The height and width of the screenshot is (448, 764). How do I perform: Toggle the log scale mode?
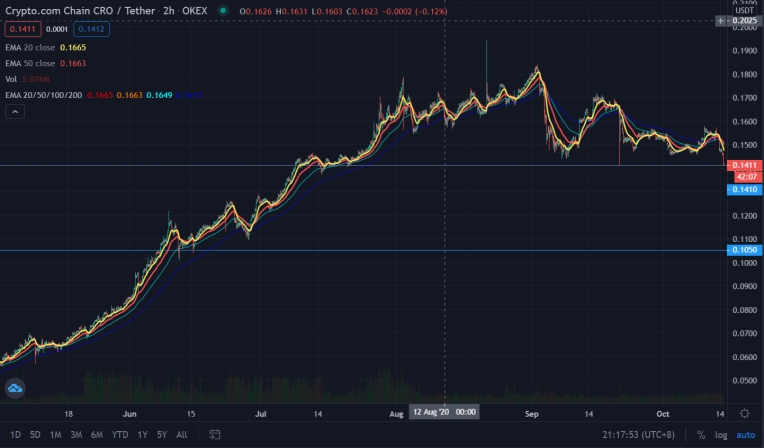pos(721,435)
